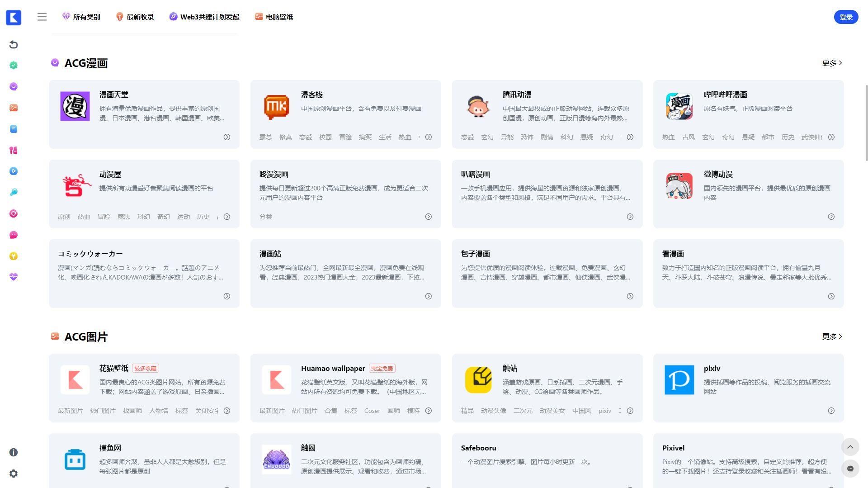Open the floating chat bubble button
Viewport: 868px width, 488px height.
tap(850, 469)
